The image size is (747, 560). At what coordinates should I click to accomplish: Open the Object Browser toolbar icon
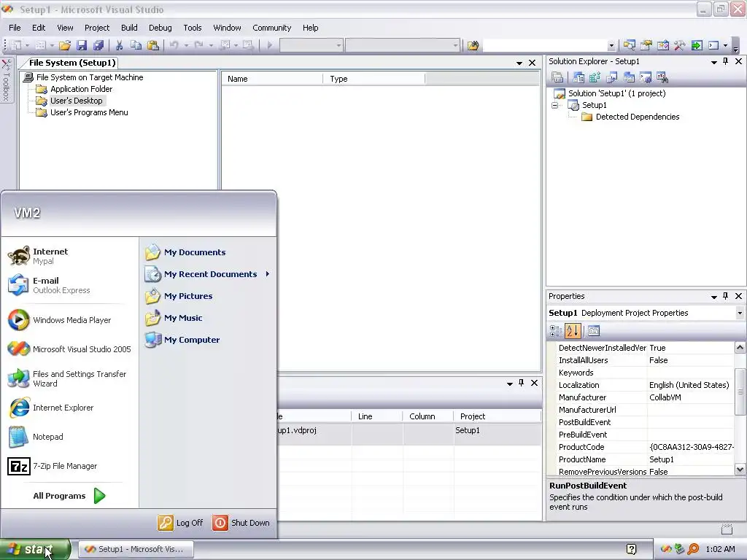662,45
